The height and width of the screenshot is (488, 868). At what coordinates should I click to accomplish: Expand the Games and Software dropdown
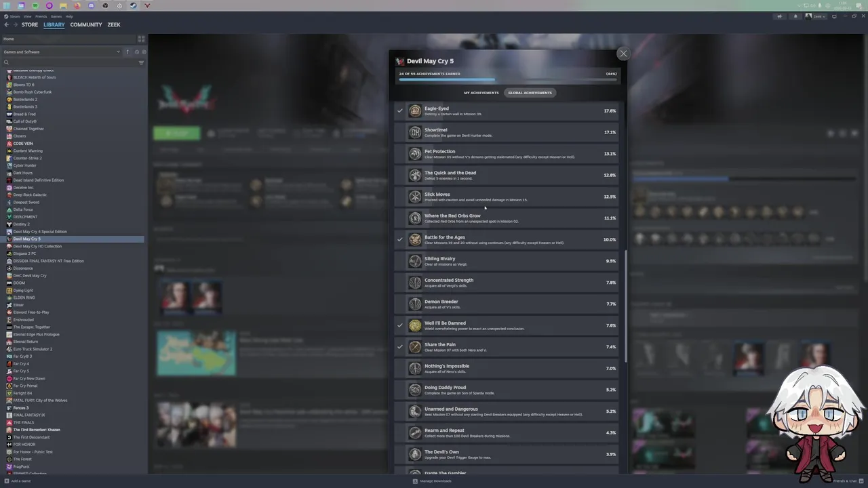pyautogui.click(x=61, y=52)
